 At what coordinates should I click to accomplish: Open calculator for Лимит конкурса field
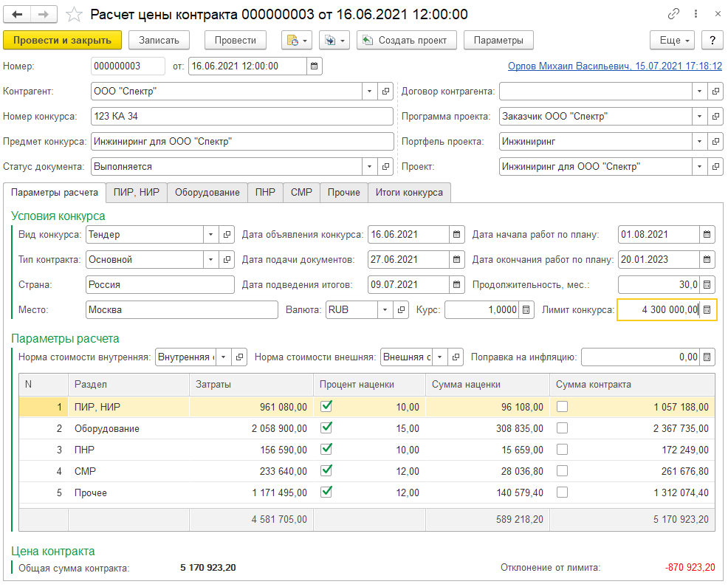(x=707, y=310)
